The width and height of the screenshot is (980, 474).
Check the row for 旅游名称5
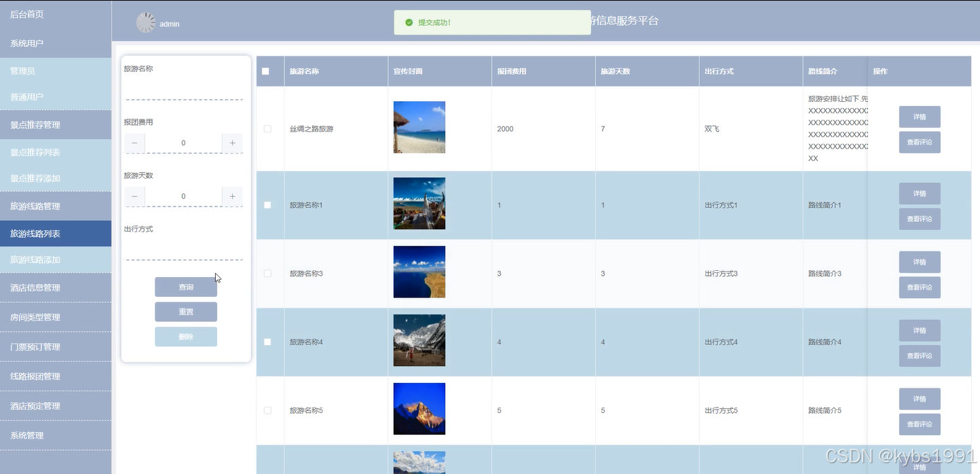[267, 410]
